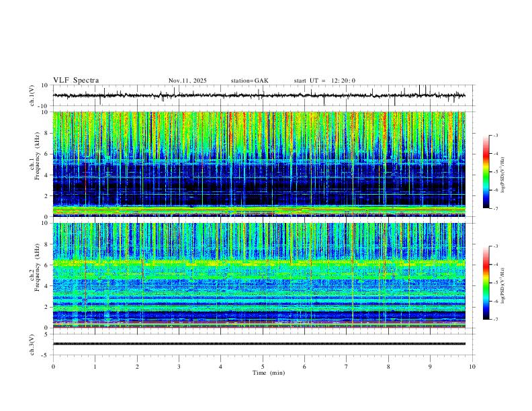This screenshot has height=411, width=532.
Task: Click the 'ch.3(V)' axis label
Action: click(32, 345)
